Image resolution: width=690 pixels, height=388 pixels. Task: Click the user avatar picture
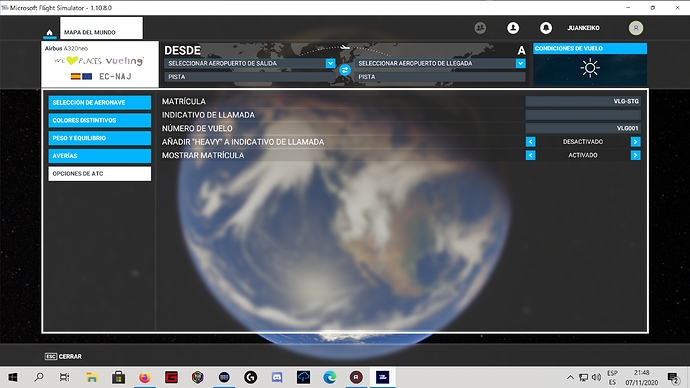pos(635,28)
